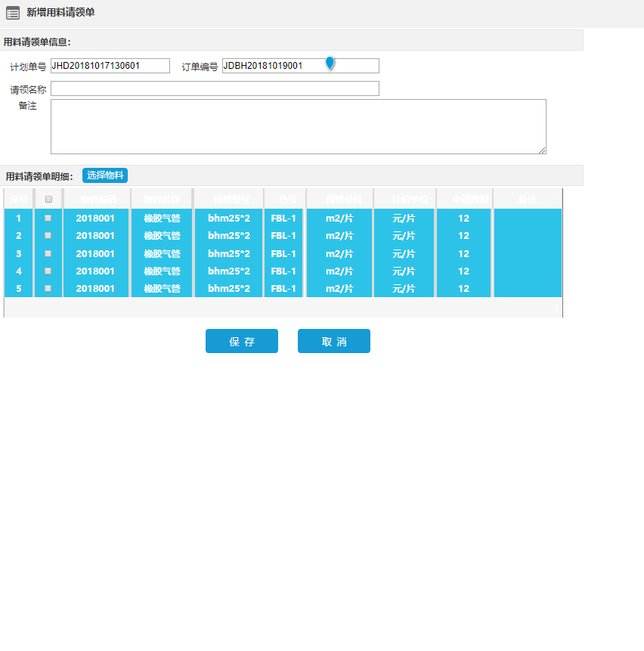Select material code 2018001 in row 1
Viewport: 644px width, 651px height.
[x=95, y=218]
